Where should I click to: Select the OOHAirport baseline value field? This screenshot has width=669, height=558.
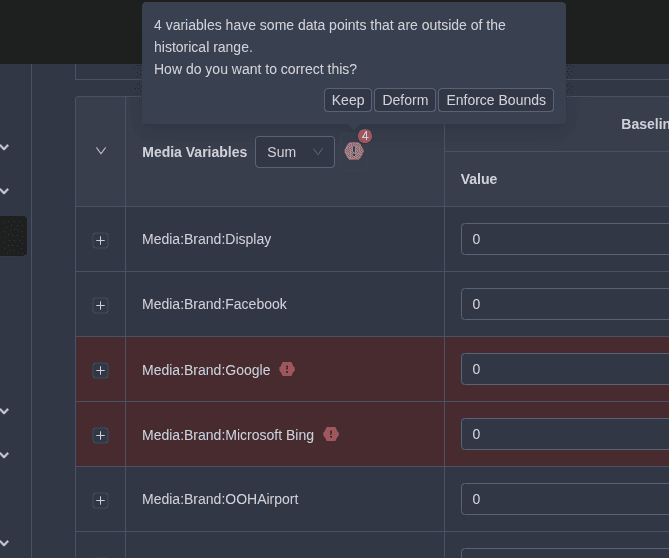pos(565,499)
